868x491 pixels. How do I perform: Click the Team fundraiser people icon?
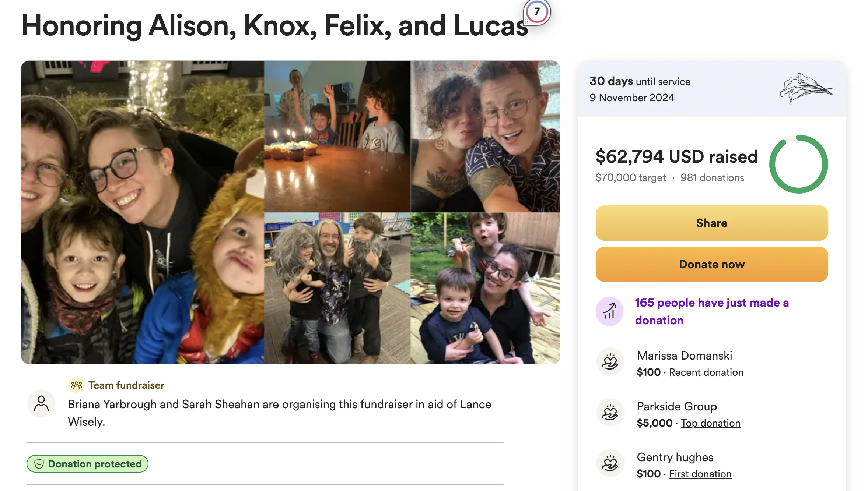(77, 385)
